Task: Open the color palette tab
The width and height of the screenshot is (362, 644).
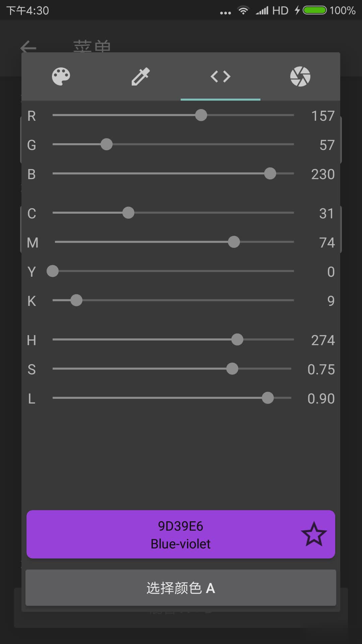Action: point(61,76)
